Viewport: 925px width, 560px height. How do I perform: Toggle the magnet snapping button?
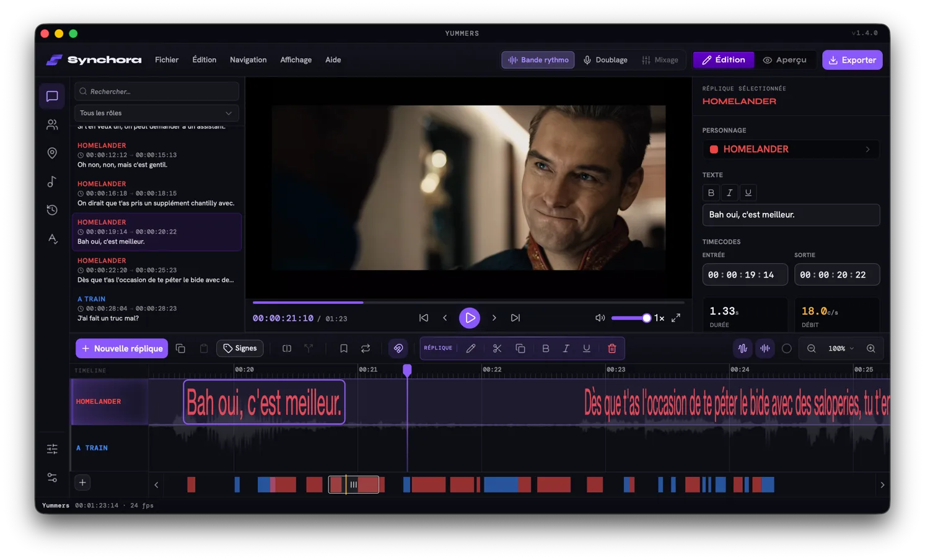[398, 349]
